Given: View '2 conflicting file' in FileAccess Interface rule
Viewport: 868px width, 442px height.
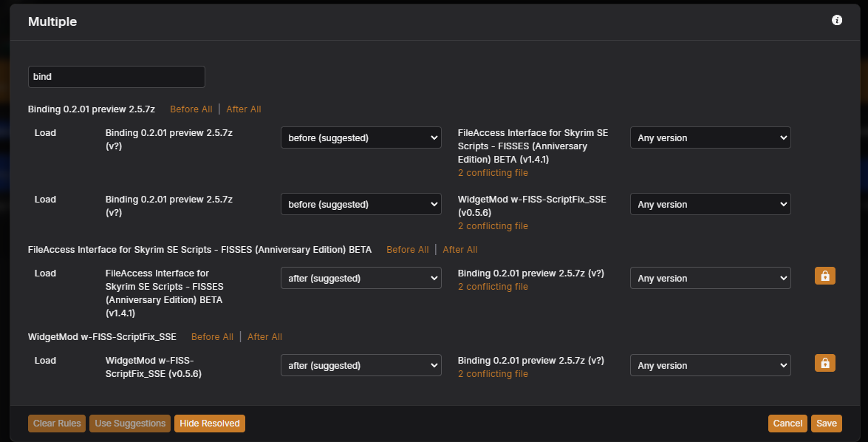Looking at the screenshot, I should (x=493, y=286).
